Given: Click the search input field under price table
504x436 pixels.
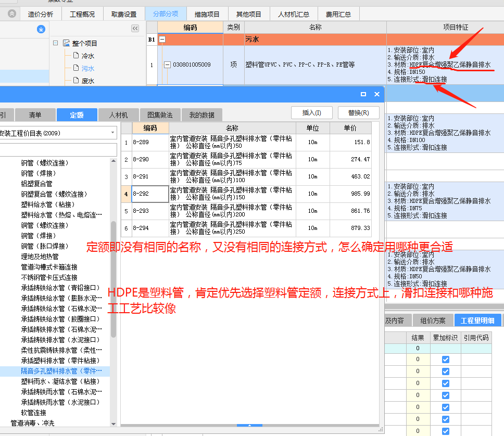Looking at the screenshot, I should [x=58, y=150].
